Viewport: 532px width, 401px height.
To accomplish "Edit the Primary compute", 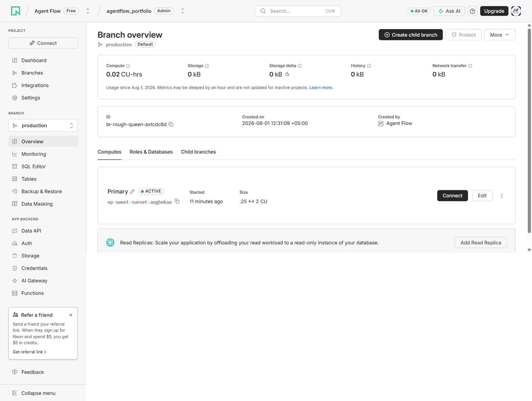I will pos(482,196).
